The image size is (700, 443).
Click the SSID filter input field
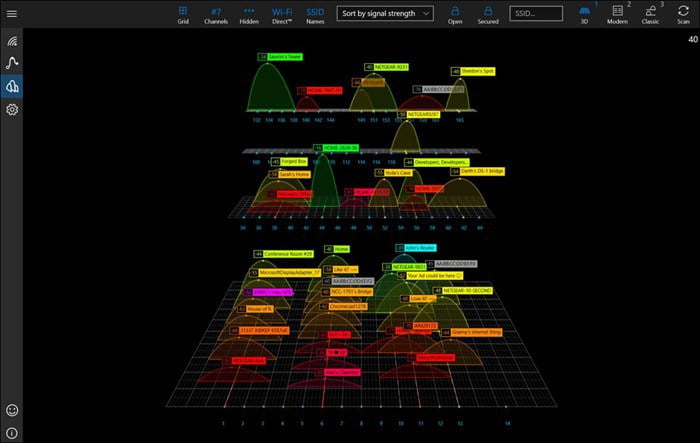coord(536,13)
